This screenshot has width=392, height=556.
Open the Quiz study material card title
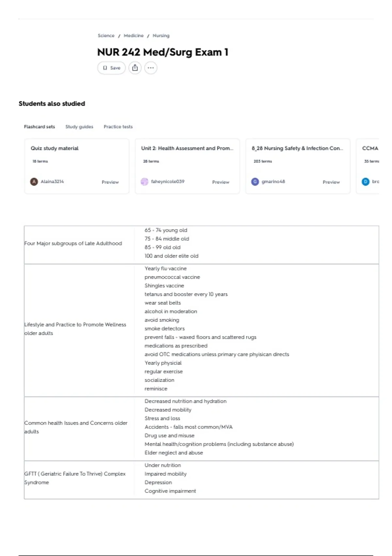(55, 148)
